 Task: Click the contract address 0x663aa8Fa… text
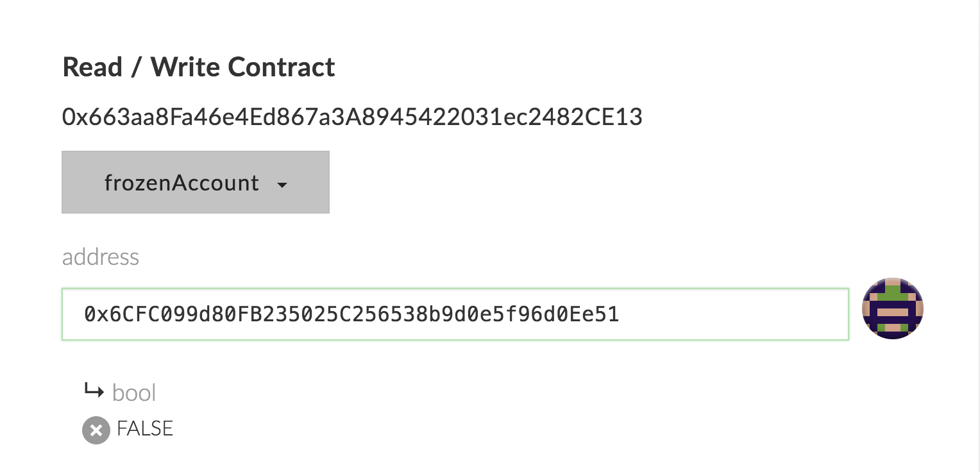(351, 117)
